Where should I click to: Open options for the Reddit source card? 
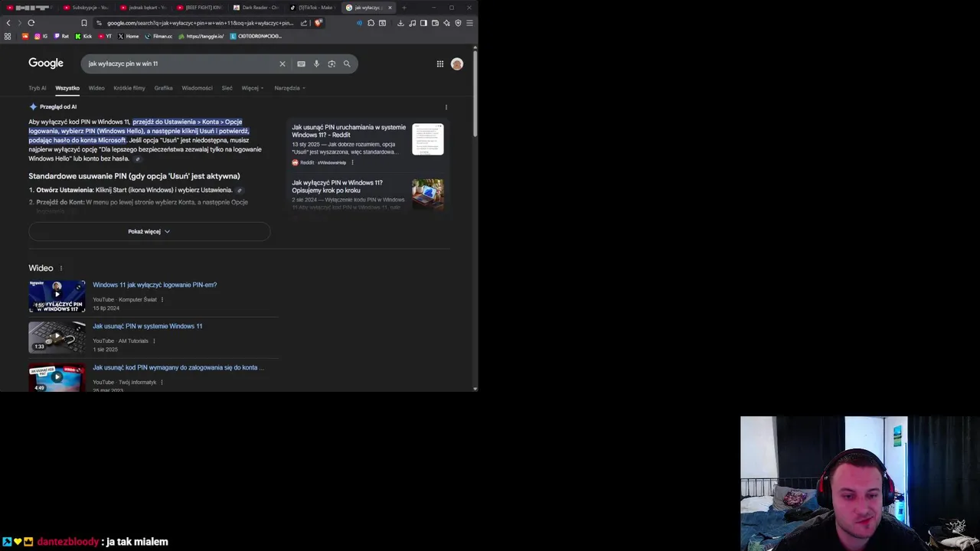click(x=352, y=162)
